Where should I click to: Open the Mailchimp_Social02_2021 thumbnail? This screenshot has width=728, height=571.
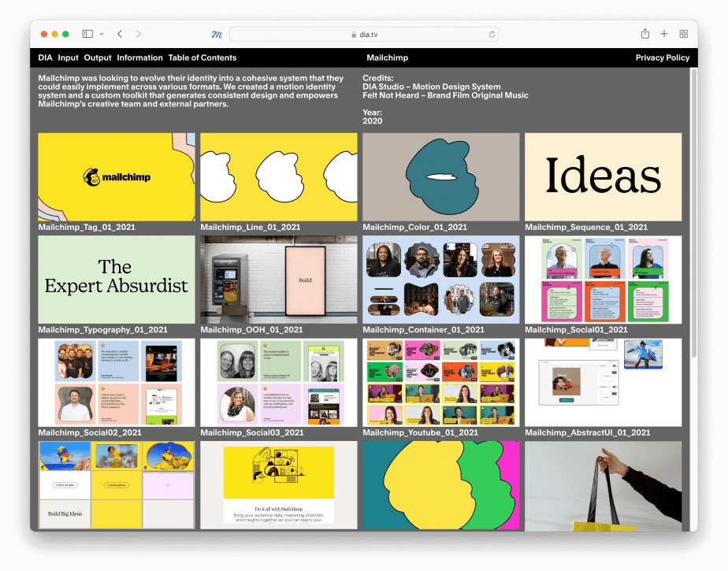pyautogui.click(x=117, y=382)
